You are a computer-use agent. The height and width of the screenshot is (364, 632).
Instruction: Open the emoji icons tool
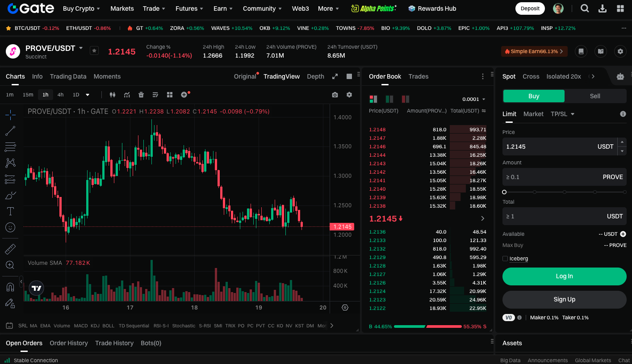tap(10, 227)
